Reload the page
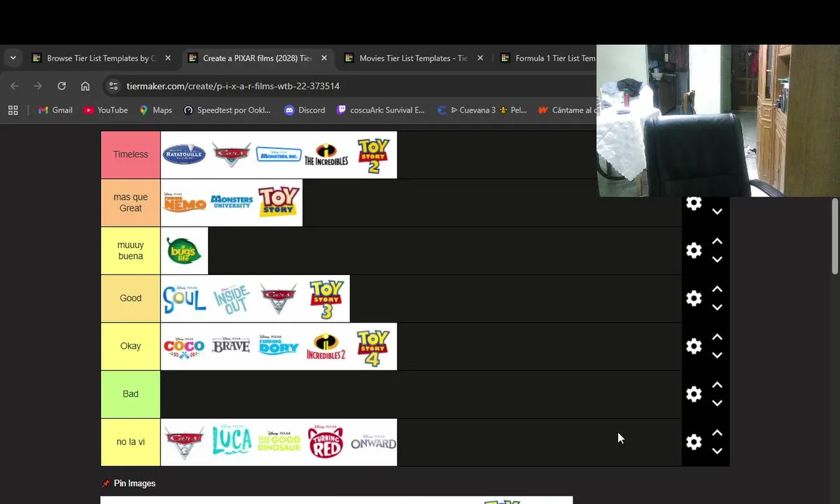 (x=62, y=86)
